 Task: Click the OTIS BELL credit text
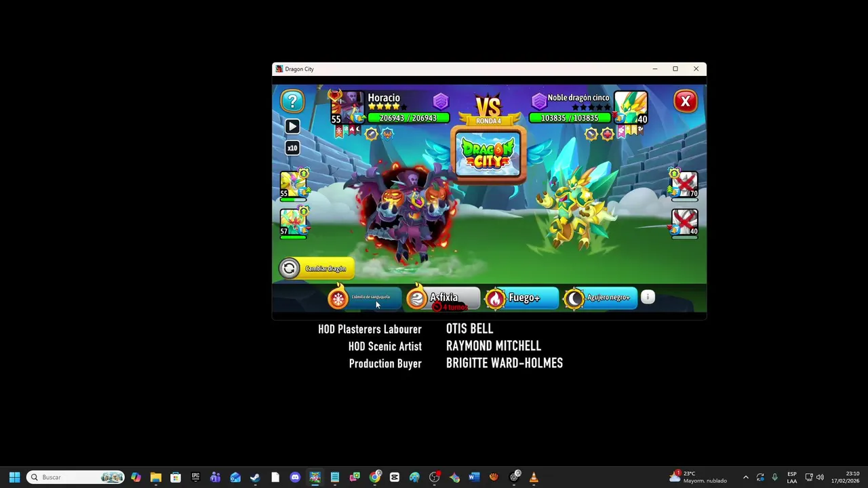pyautogui.click(x=469, y=329)
